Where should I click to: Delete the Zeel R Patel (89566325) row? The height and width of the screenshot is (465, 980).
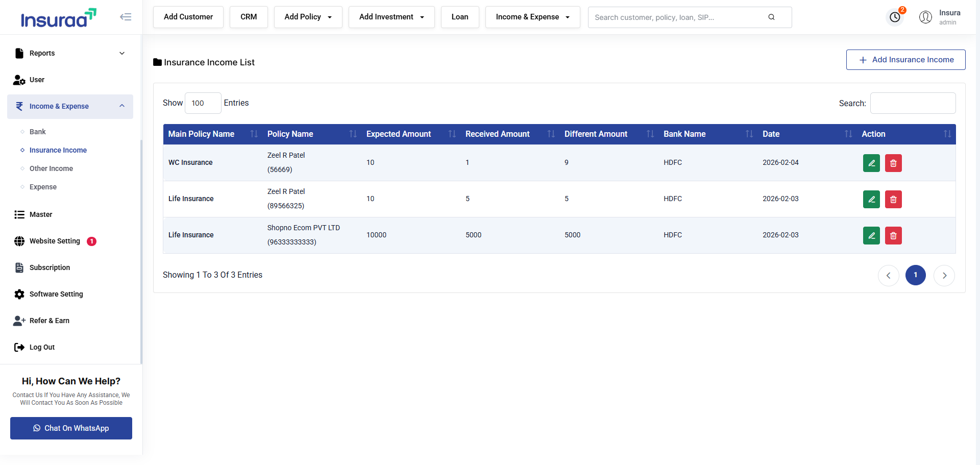click(893, 200)
